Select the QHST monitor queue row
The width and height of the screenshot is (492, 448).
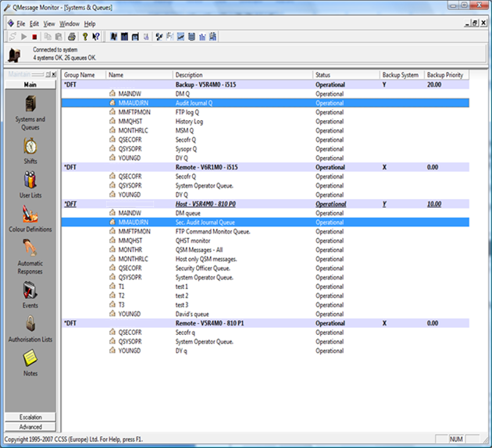191,240
